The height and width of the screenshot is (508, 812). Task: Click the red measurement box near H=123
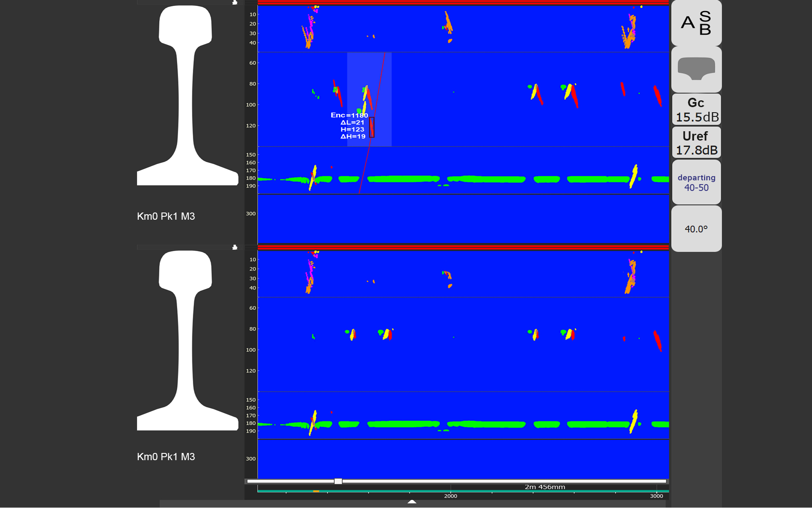point(372,127)
